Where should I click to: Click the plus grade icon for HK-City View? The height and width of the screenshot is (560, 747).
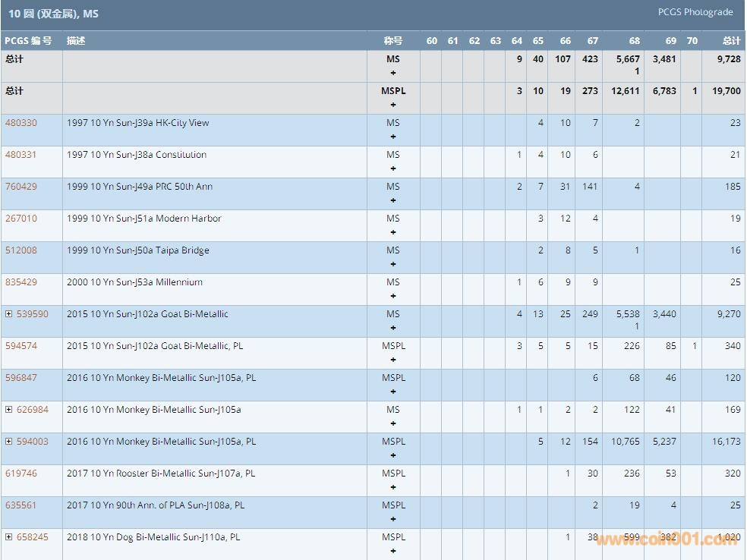tap(393, 137)
